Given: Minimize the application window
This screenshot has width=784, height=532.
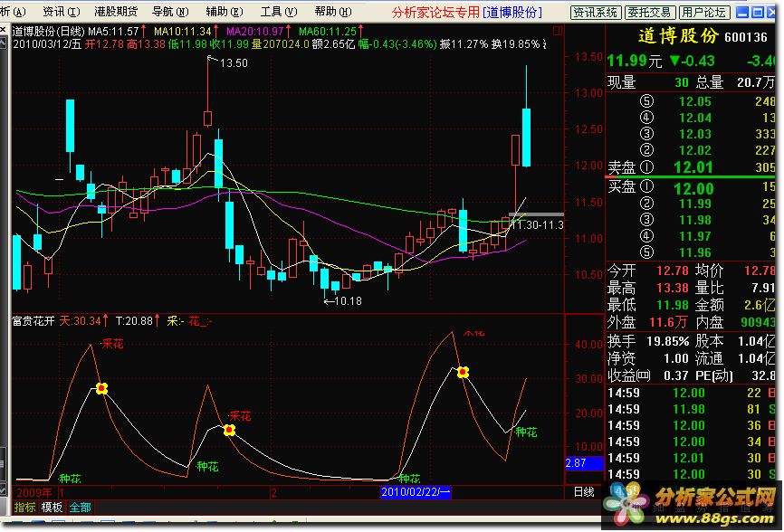Looking at the screenshot, I should click(x=743, y=12).
